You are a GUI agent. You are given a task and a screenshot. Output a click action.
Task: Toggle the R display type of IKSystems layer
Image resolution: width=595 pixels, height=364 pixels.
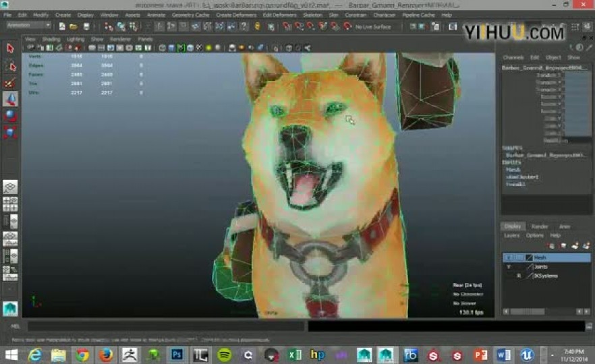coord(519,276)
